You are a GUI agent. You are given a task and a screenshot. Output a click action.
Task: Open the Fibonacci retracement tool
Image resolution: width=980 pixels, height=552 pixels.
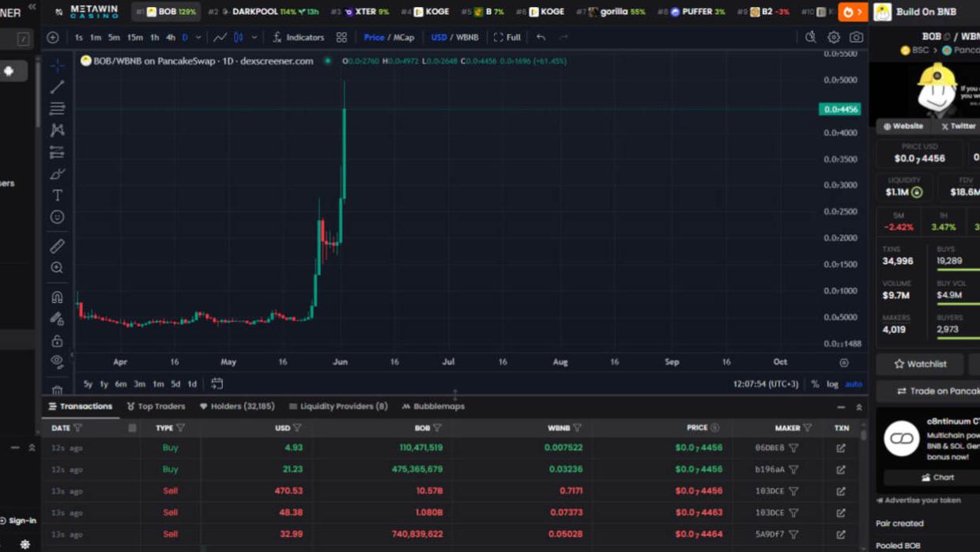pos(57,108)
